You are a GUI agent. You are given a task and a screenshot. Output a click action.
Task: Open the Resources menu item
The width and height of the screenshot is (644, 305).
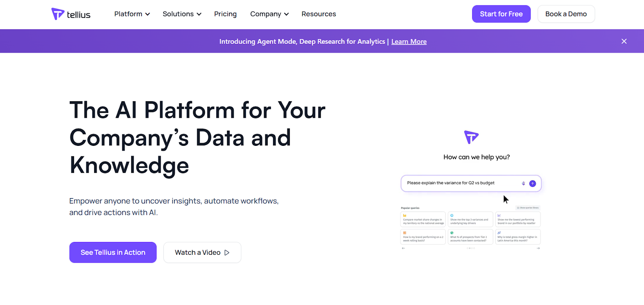point(319,14)
